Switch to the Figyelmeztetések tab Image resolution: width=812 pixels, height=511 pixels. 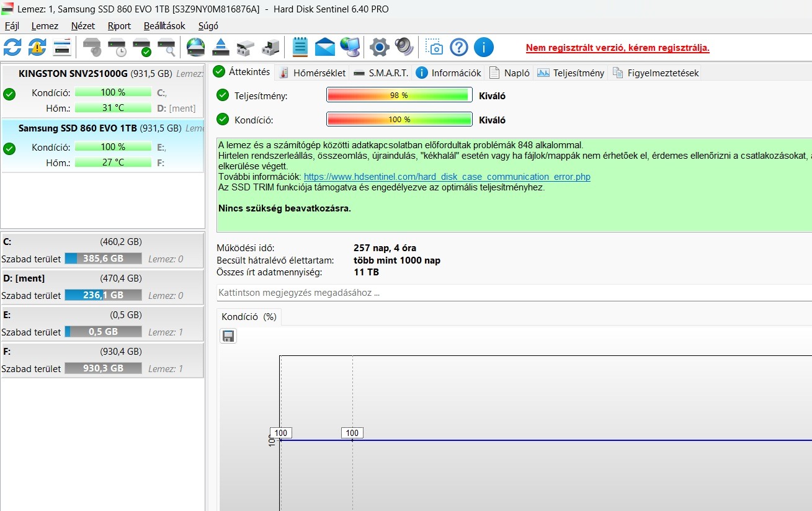coord(656,73)
